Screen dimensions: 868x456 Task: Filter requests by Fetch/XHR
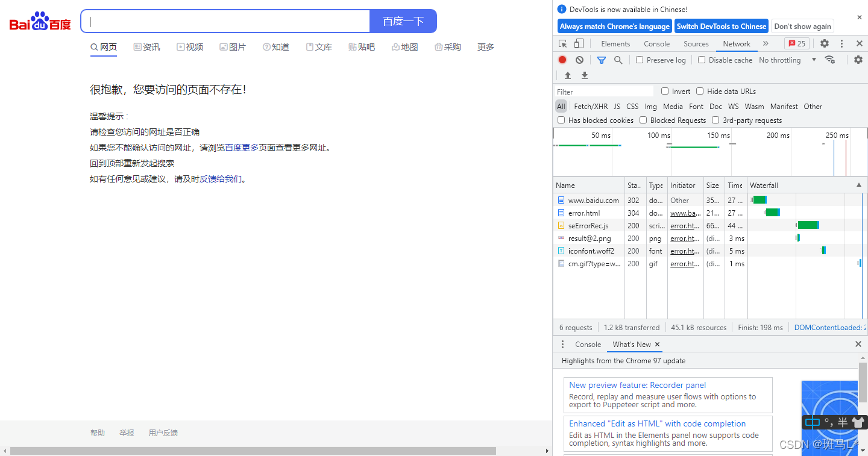tap(591, 106)
